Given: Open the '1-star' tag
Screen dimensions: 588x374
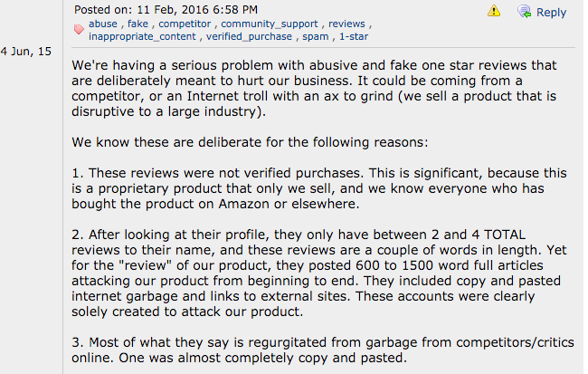Looking at the screenshot, I should click(x=354, y=36).
